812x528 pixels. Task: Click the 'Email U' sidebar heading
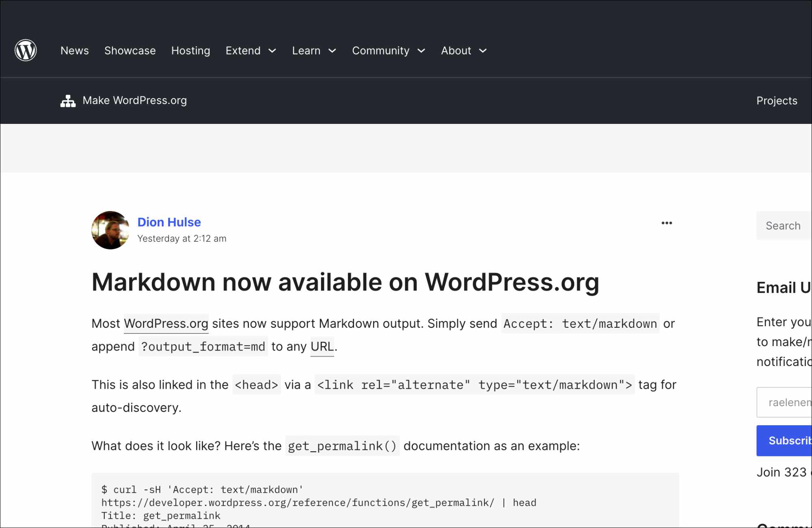(x=784, y=288)
